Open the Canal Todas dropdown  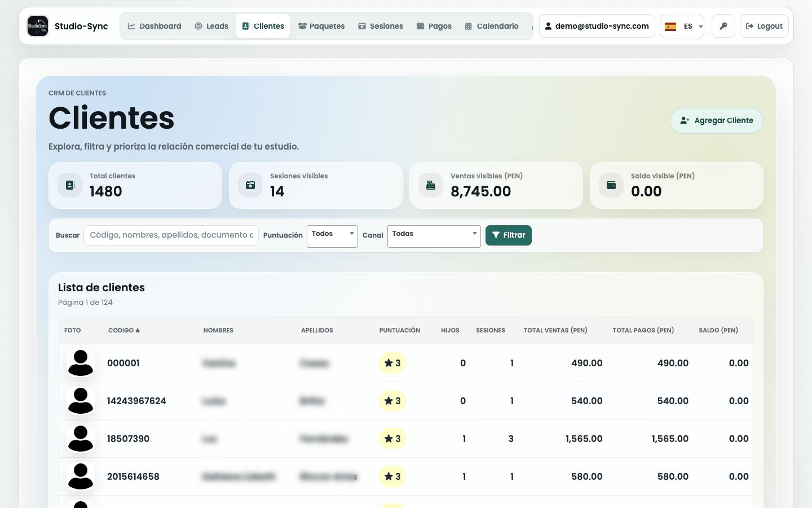[x=434, y=236]
